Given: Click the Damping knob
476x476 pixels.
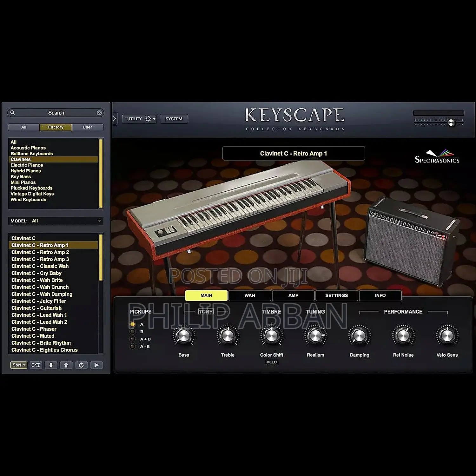Looking at the screenshot, I should (360, 336).
